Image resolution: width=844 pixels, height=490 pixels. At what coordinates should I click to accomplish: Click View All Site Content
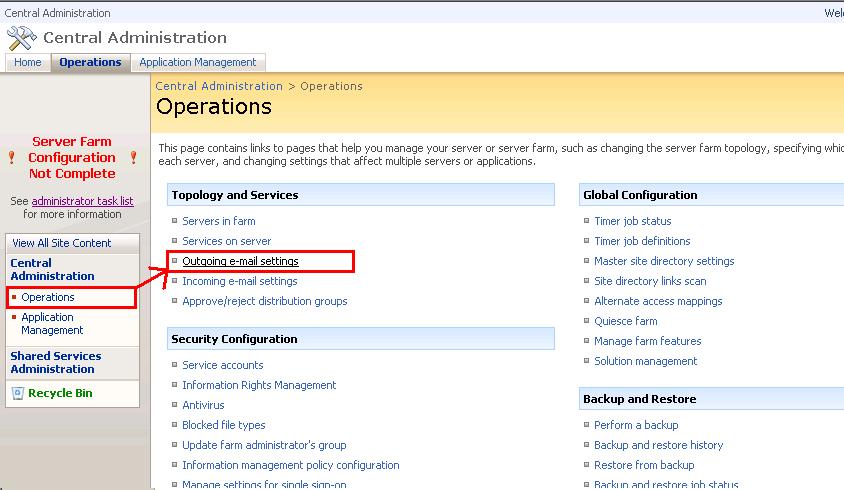(x=62, y=243)
